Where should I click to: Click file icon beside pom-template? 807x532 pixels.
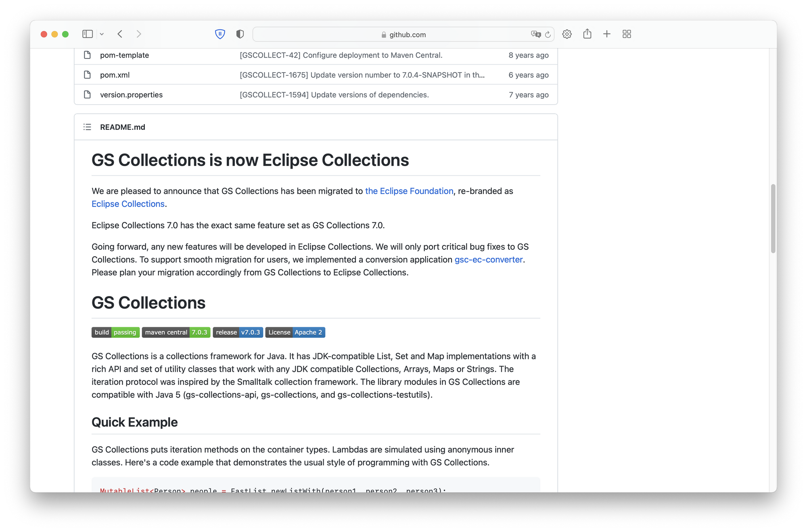coord(87,55)
